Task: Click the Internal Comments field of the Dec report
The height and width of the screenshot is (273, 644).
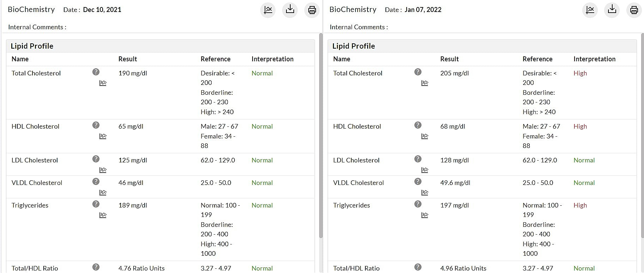Action: pyautogui.click(x=37, y=27)
